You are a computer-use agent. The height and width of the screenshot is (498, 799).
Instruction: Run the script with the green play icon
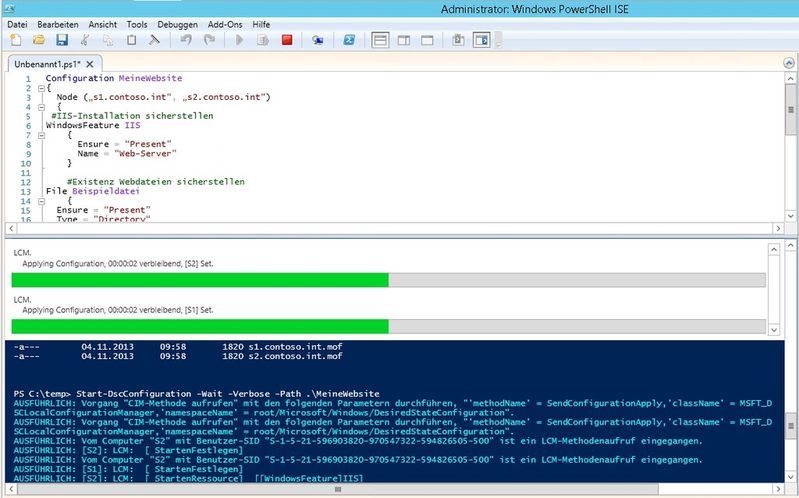click(239, 40)
